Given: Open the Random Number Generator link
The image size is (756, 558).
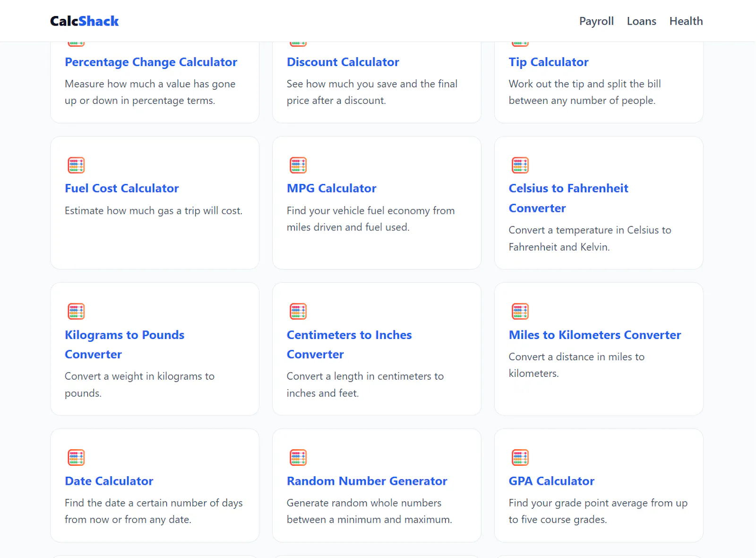Looking at the screenshot, I should (367, 481).
